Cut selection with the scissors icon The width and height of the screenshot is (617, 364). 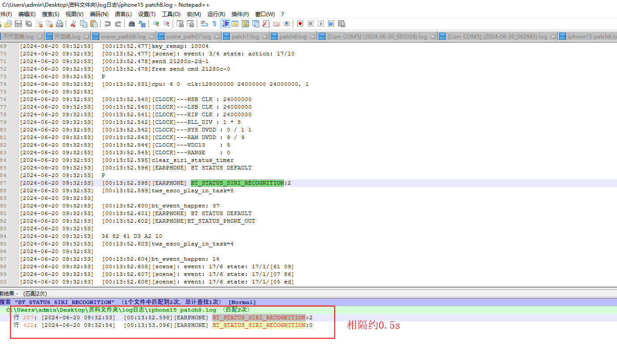click(x=73, y=24)
